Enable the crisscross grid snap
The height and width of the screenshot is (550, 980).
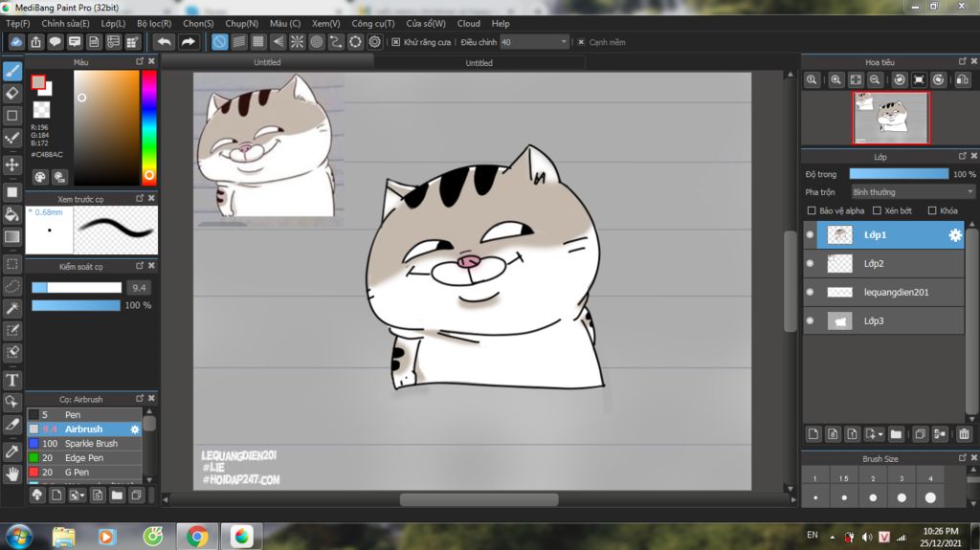tap(258, 42)
